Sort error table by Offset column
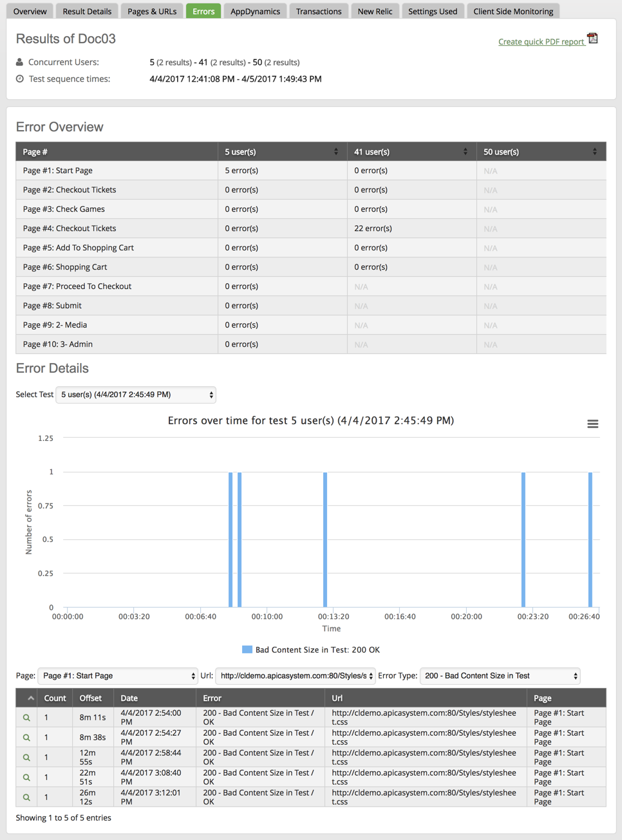Viewport: 622px width, 840px height. pos(91,698)
